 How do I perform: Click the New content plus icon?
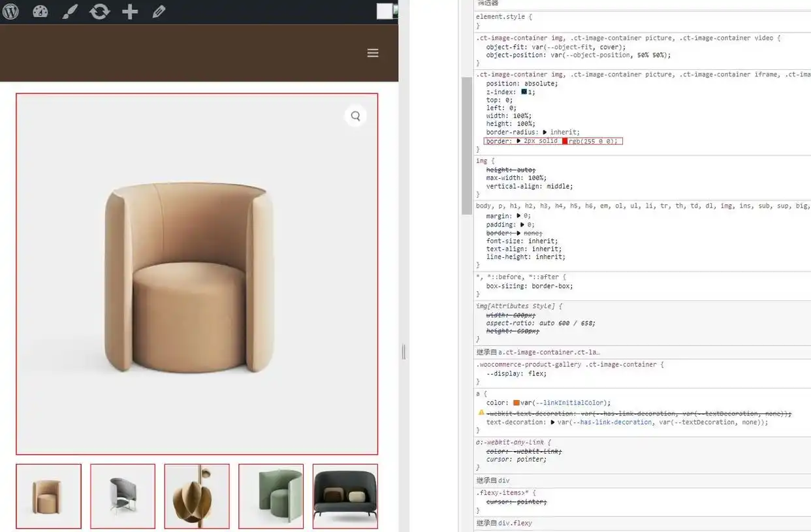tap(130, 12)
